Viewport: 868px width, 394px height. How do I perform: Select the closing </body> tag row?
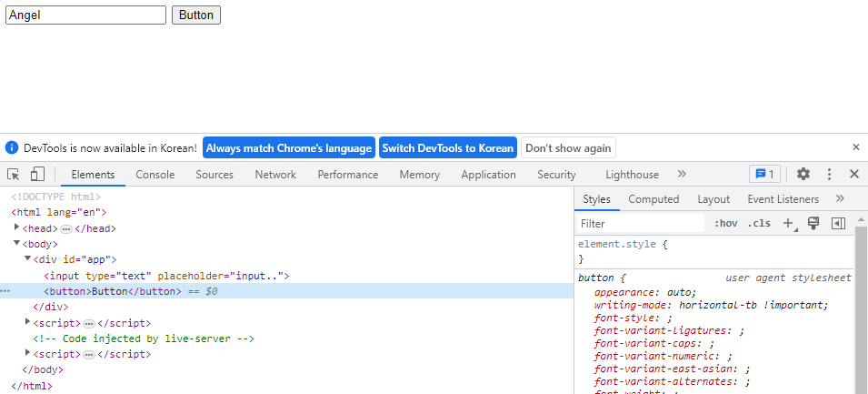43,369
